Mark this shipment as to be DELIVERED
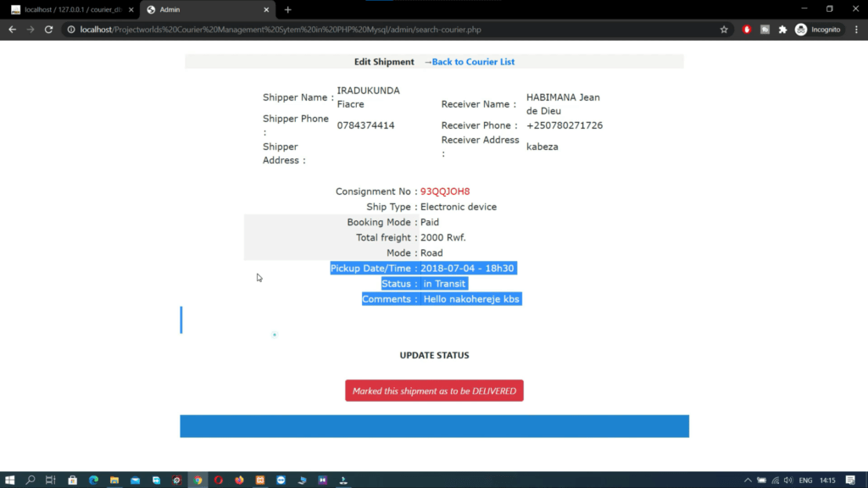Screen dimensions: 868x488 [x=434, y=391]
